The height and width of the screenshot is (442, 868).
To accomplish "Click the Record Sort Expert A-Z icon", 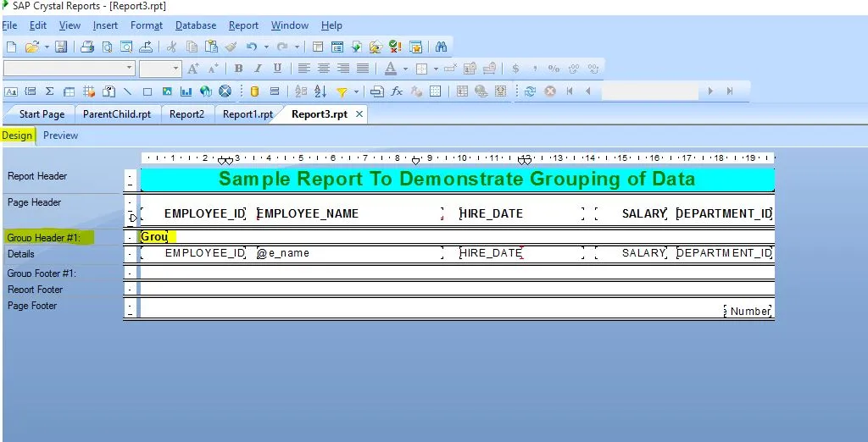I will 320,91.
